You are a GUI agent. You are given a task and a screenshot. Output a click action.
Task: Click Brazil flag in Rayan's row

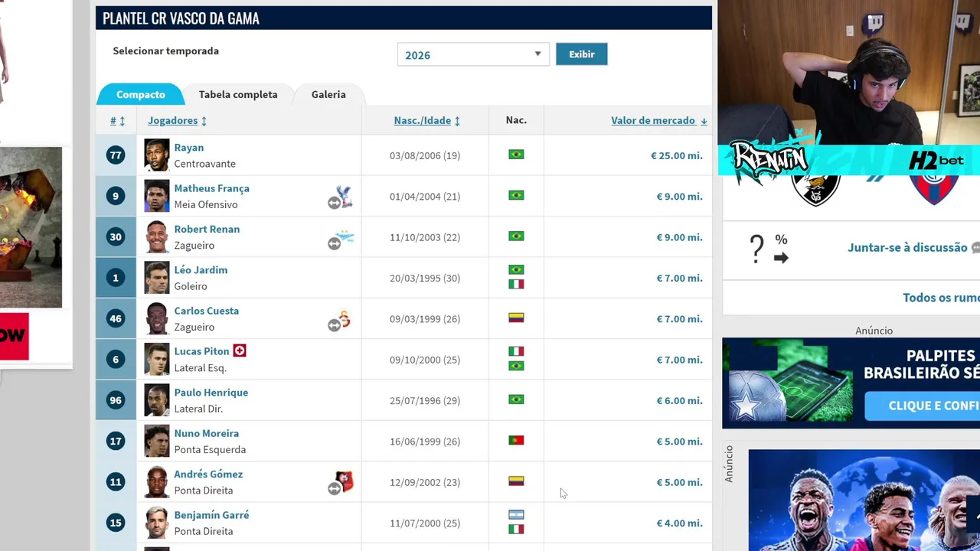click(516, 155)
